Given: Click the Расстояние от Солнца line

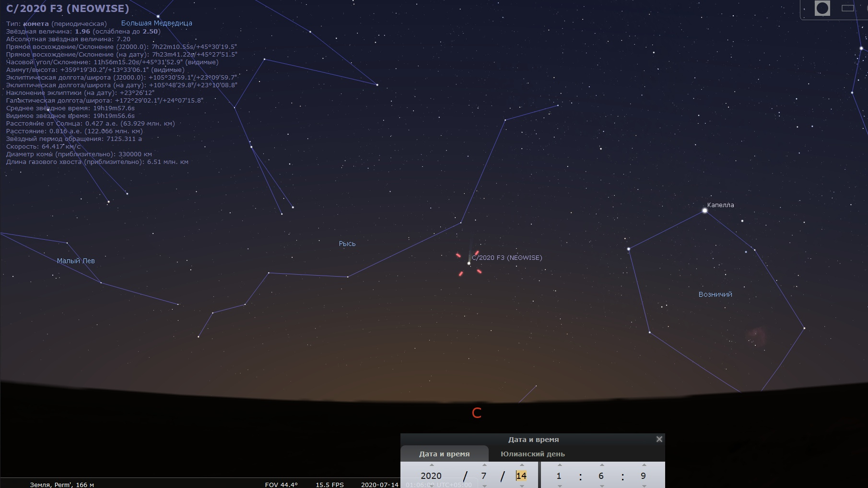Looking at the screenshot, I should coord(90,123).
